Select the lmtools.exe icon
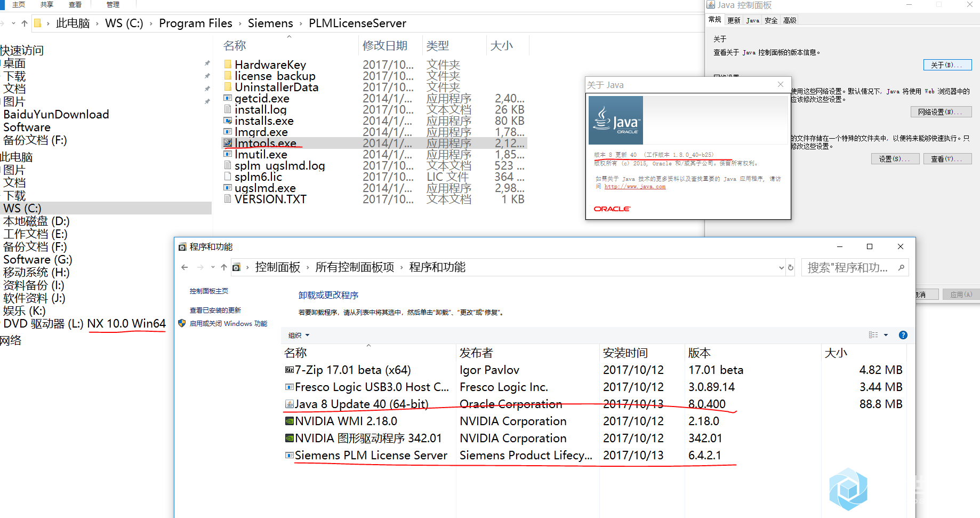980x518 pixels. [228, 143]
